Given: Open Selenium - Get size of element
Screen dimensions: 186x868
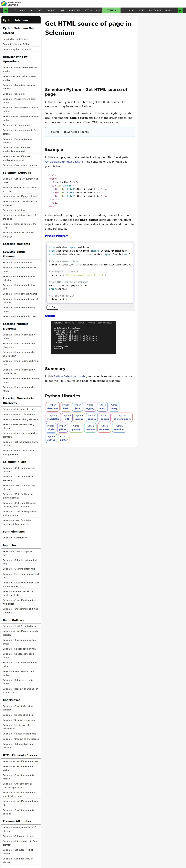Looking at the screenshot, I should 21,836.
